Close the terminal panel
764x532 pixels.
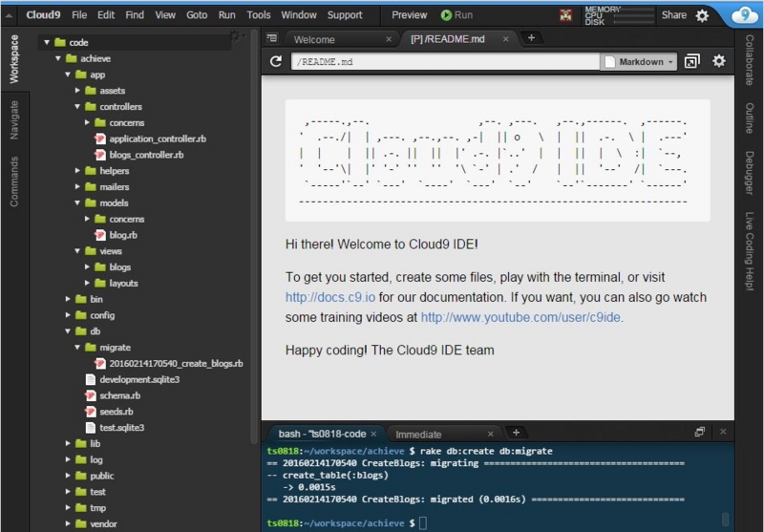723,432
